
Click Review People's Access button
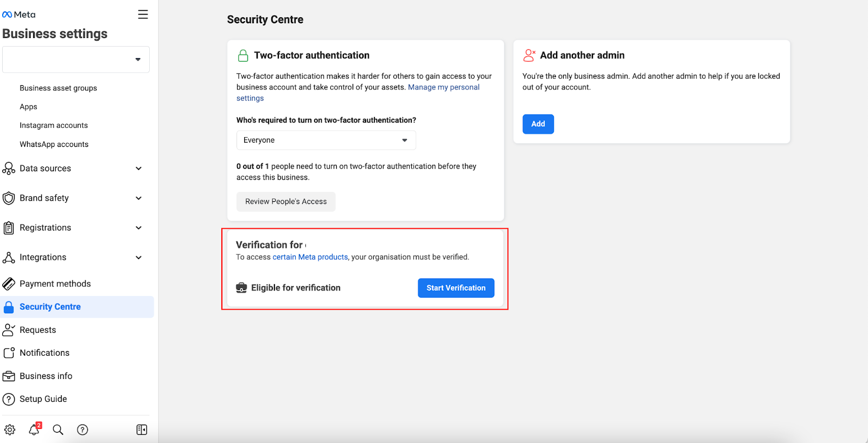point(286,202)
